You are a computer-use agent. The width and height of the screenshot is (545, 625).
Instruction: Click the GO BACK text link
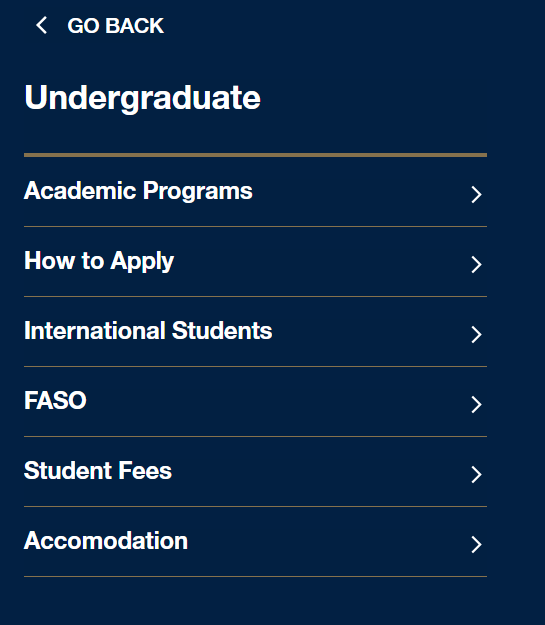tap(116, 26)
